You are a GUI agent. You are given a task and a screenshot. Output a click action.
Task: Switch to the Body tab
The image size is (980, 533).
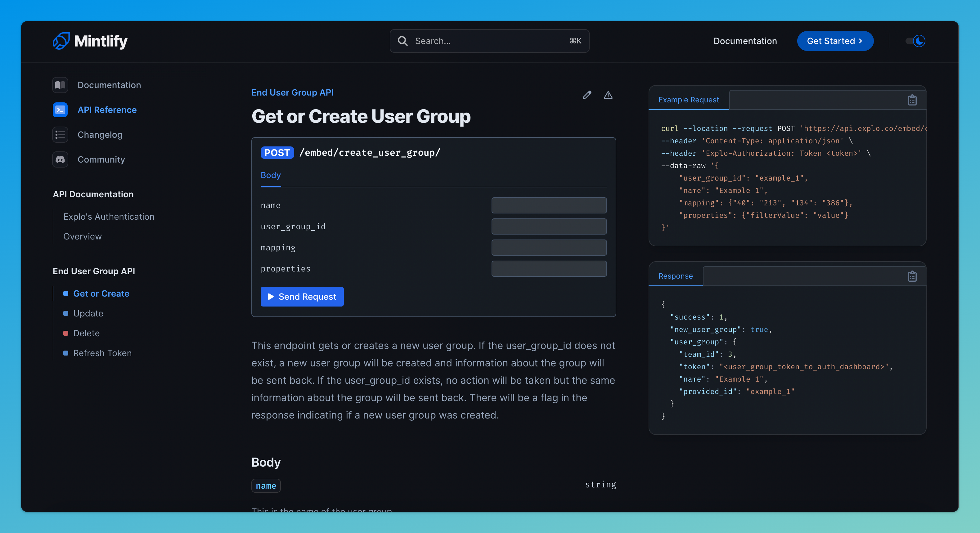pyautogui.click(x=271, y=175)
